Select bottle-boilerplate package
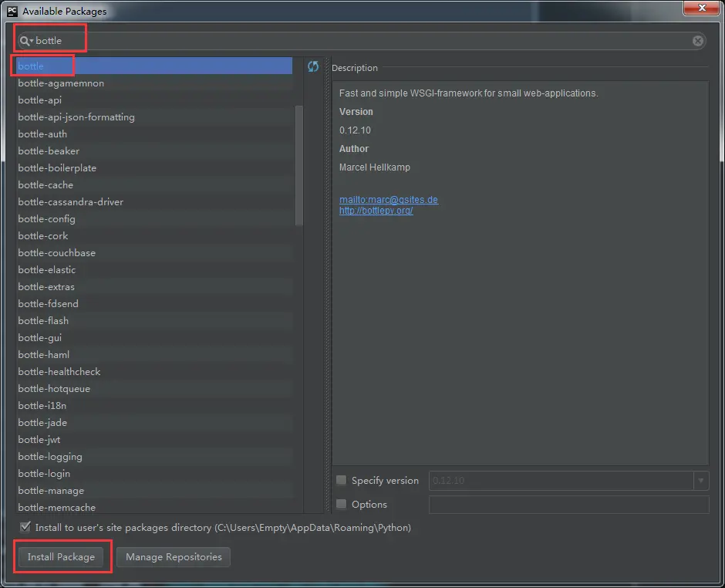 [154, 168]
